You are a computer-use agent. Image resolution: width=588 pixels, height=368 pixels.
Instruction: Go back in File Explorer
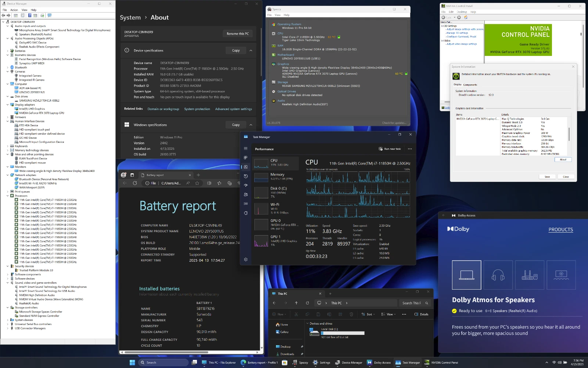point(274,303)
